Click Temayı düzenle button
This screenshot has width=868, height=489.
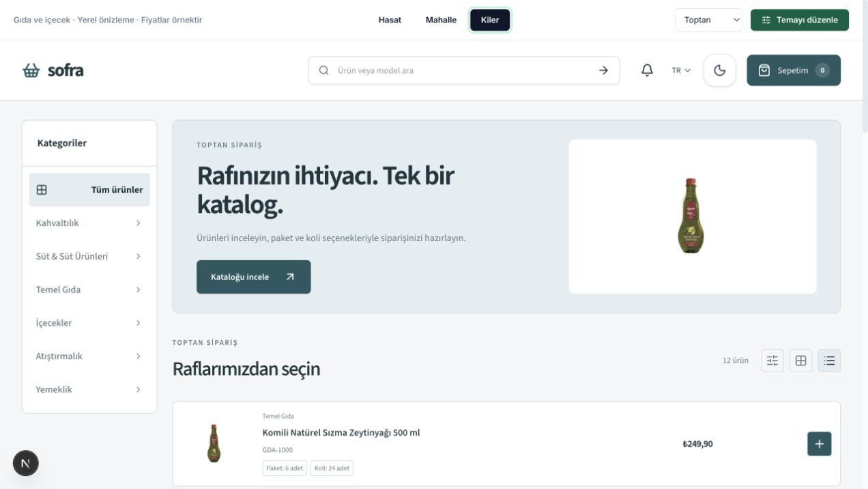tap(800, 20)
